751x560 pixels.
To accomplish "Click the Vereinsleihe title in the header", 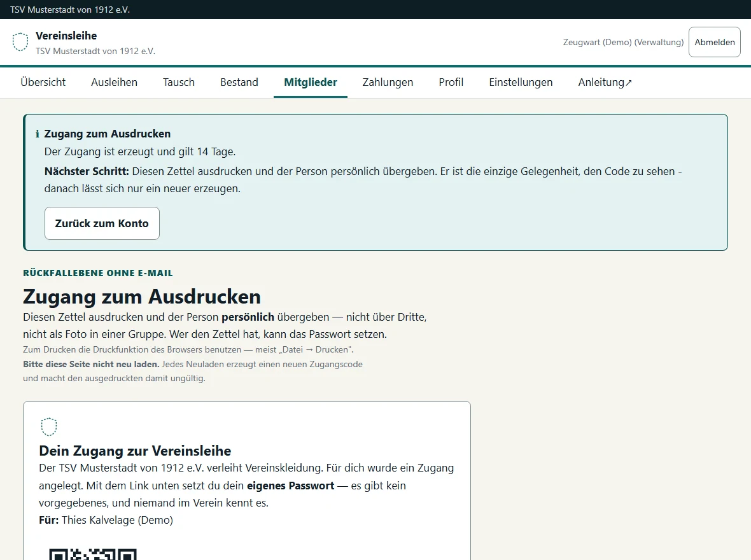I will pos(66,36).
